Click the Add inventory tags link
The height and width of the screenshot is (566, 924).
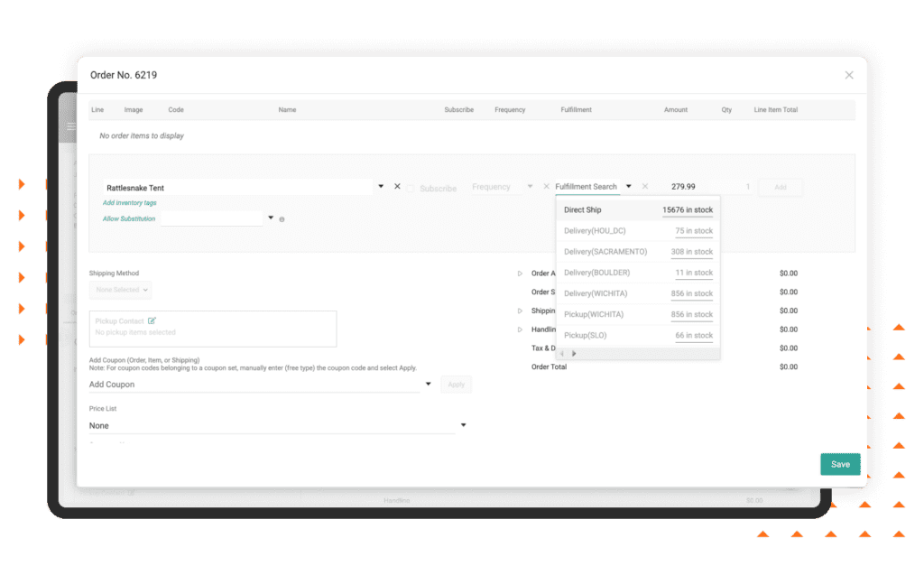pos(129,203)
